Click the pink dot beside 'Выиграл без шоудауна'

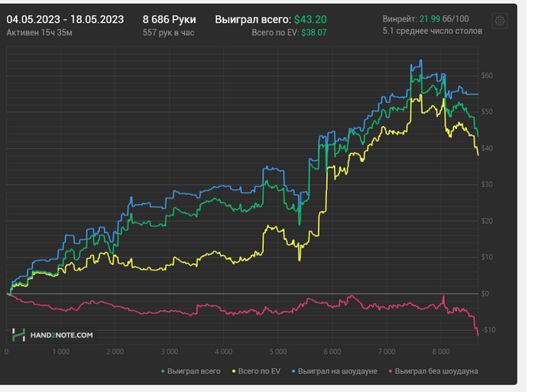pyautogui.click(x=391, y=371)
